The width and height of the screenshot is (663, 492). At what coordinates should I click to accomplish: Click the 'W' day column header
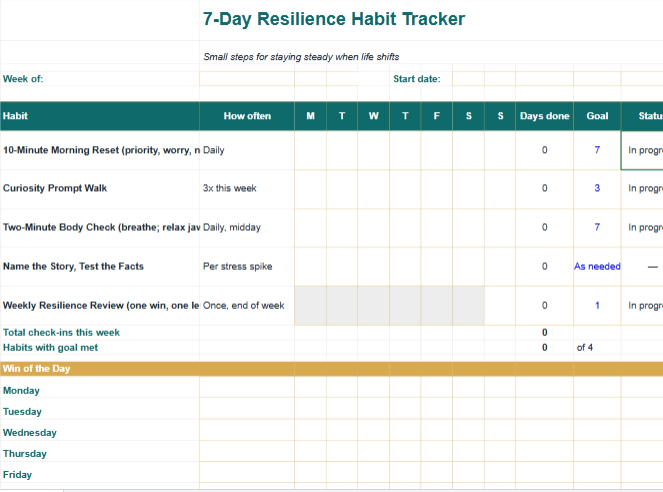[x=373, y=116]
